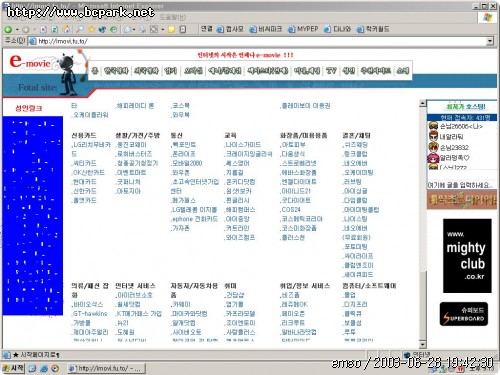Open the 리크루트 link
Screen dimensions: 500x375
(x=292, y=323)
